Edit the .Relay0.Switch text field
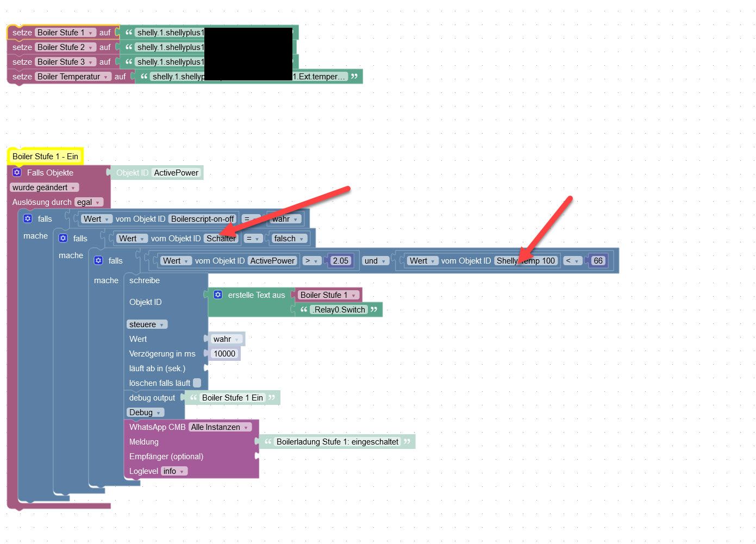The height and width of the screenshot is (544, 756). [x=339, y=310]
